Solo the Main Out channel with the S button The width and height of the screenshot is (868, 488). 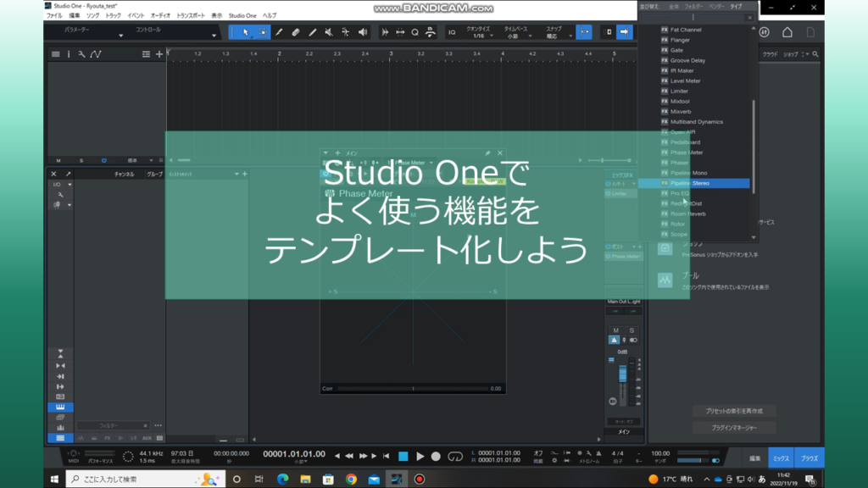pyautogui.click(x=632, y=329)
